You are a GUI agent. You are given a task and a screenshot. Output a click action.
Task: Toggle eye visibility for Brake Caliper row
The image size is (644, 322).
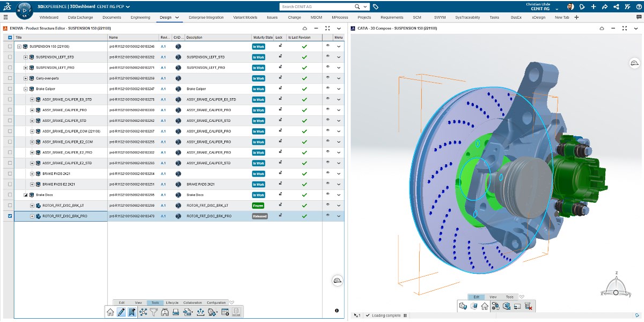tap(328, 89)
